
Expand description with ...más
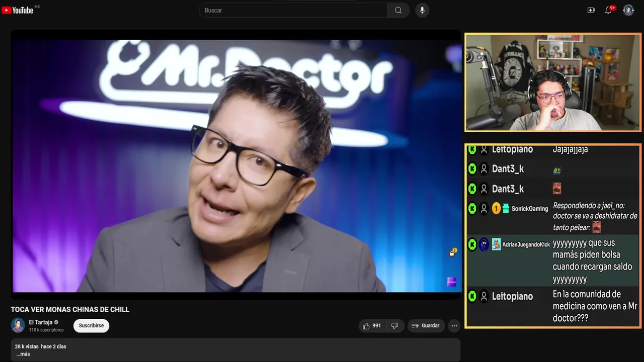23,354
